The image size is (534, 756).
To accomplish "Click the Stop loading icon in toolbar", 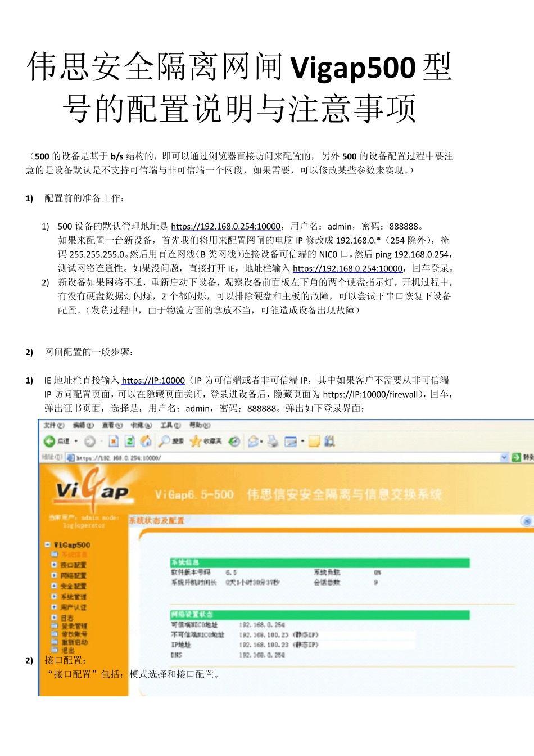I will click(114, 442).
